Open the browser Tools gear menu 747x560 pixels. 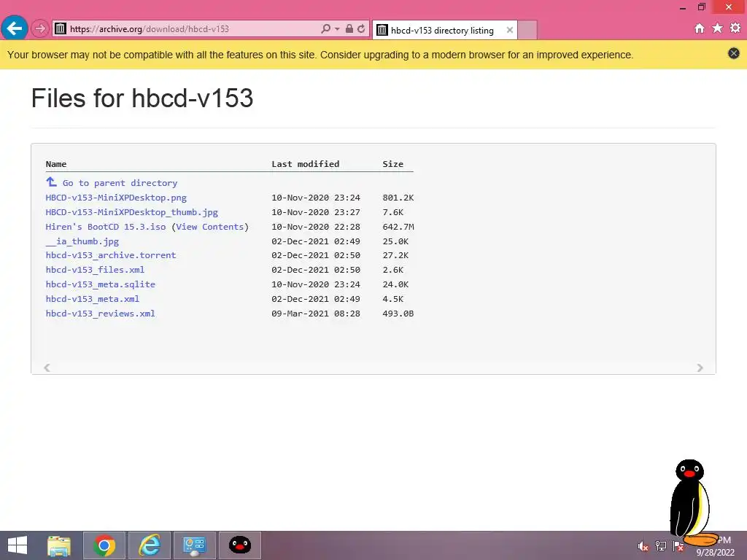pos(735,28)
